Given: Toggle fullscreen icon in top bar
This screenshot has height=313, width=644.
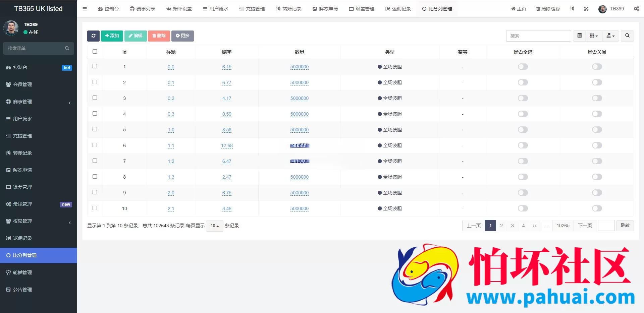Looking at the screenshot, I should pyautogui.click(x=586, y=9).
